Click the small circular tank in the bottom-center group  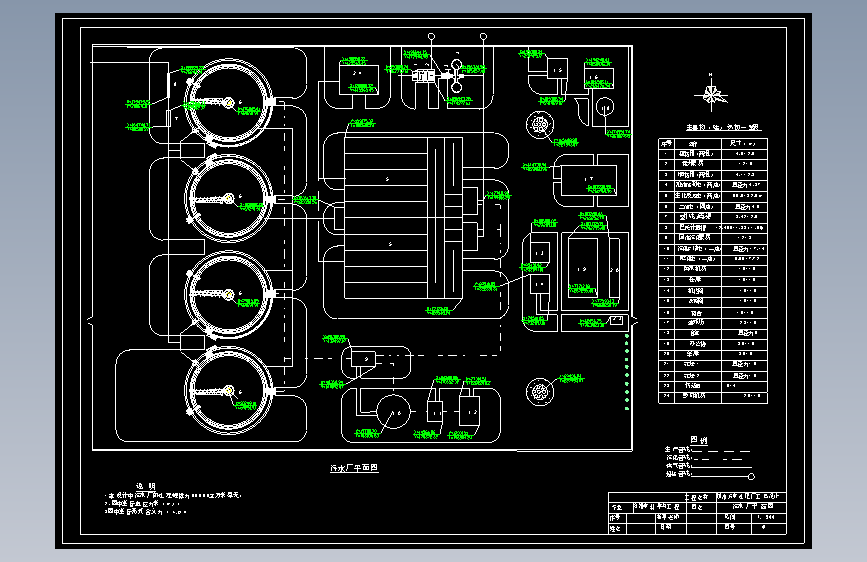[393, 412]
